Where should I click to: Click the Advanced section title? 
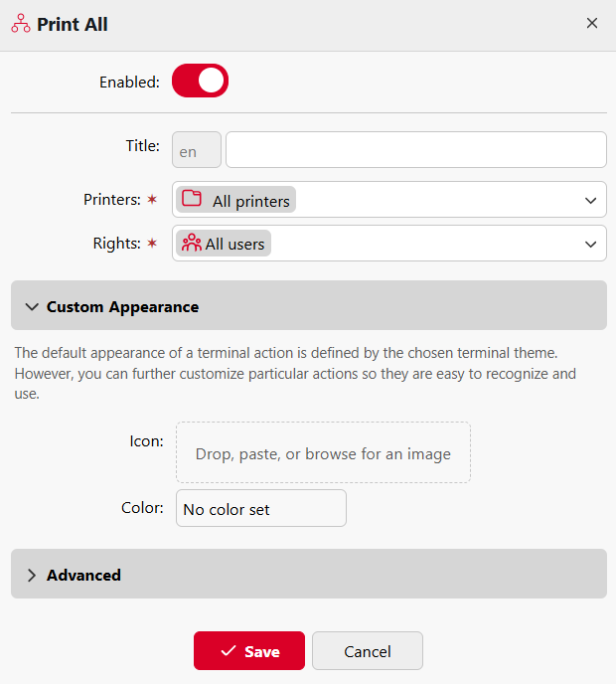click(x=83, y=575)
